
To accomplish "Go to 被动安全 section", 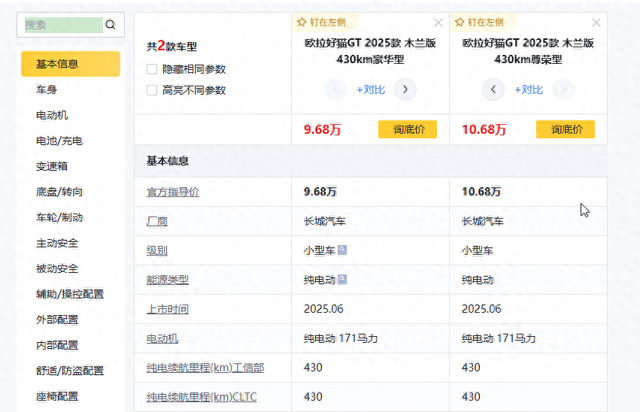I will [57, 269].
